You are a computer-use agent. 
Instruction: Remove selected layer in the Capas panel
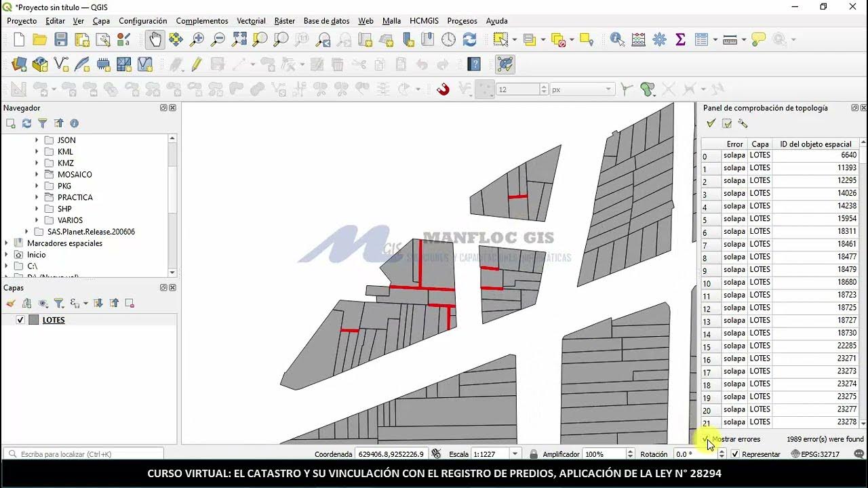click(x=130, y=303)
